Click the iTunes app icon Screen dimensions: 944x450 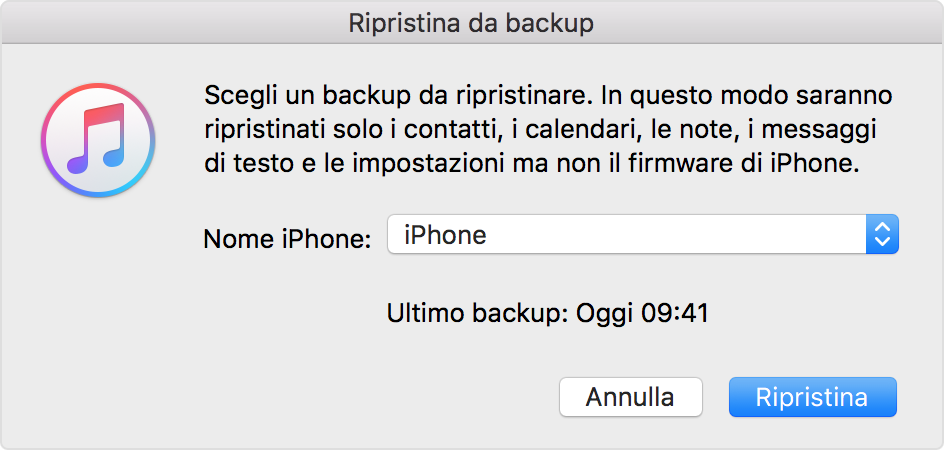click(x=98, y=140)
